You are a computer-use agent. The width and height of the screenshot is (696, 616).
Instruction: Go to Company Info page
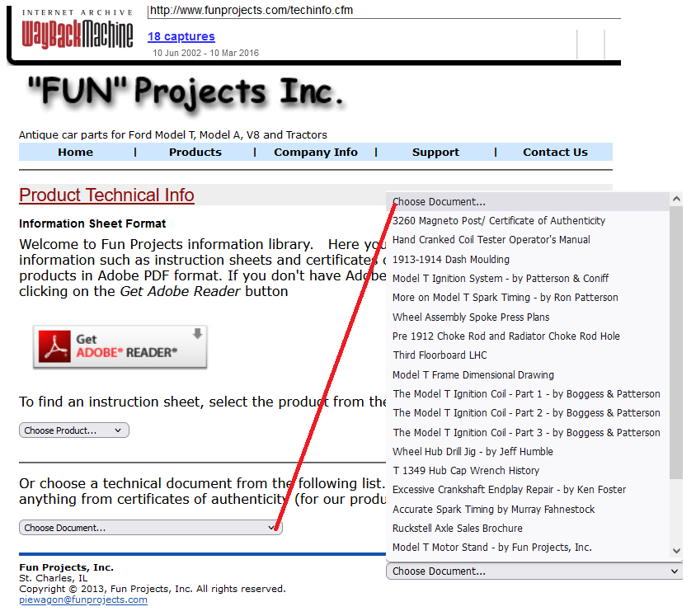[x=315, y=152]
